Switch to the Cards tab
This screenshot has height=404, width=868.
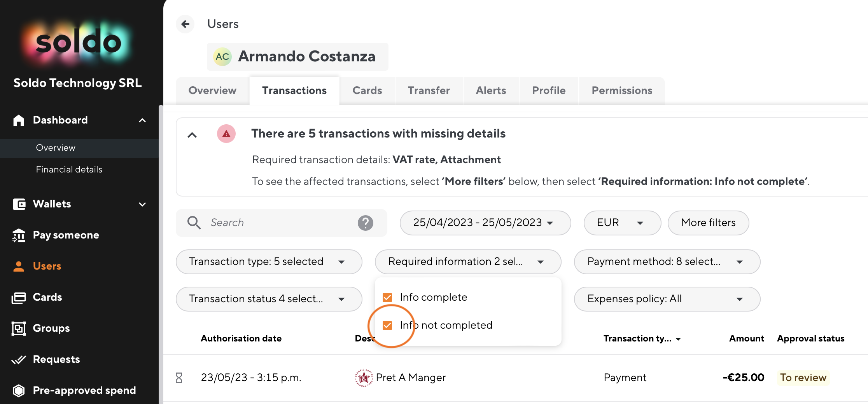click(367, 91)
